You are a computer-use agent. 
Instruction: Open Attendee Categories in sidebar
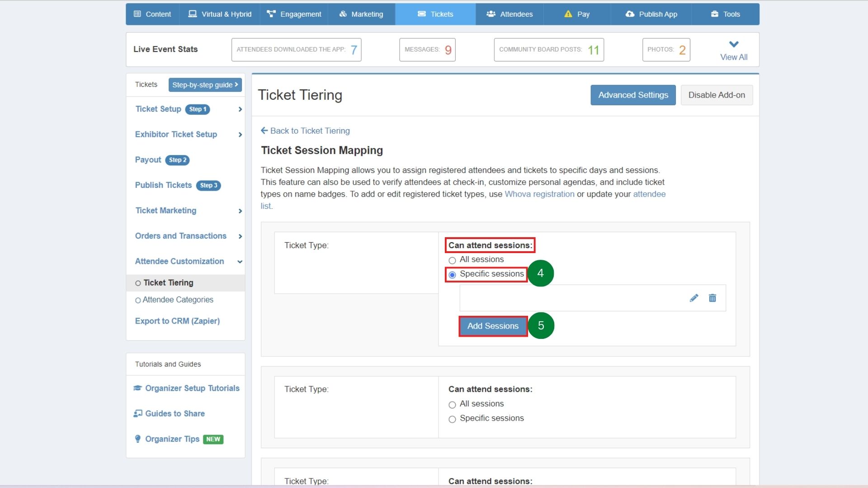click(178, 300)
